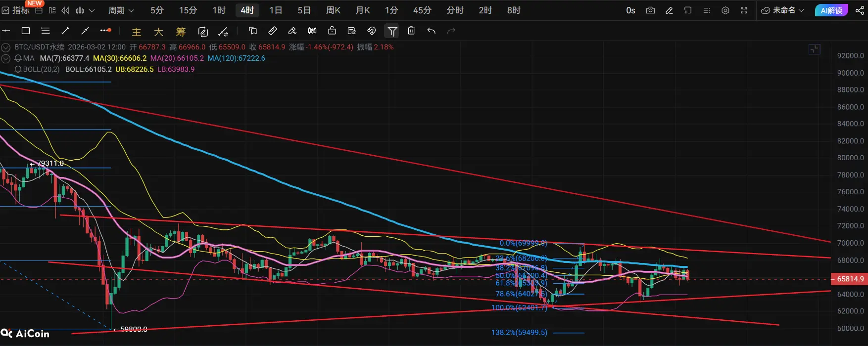This screenshot has width=868, height=346.
Task: Click the UB:68226.5 Bollinger value
Action: 135,69
